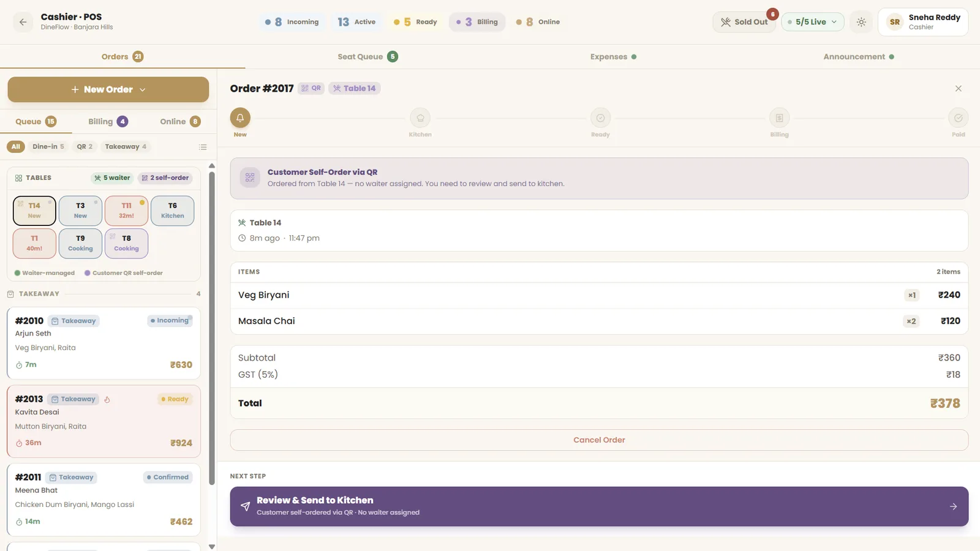Filter by 5 Ready orders
Screen dimensions: 980x551
point(415,22)
